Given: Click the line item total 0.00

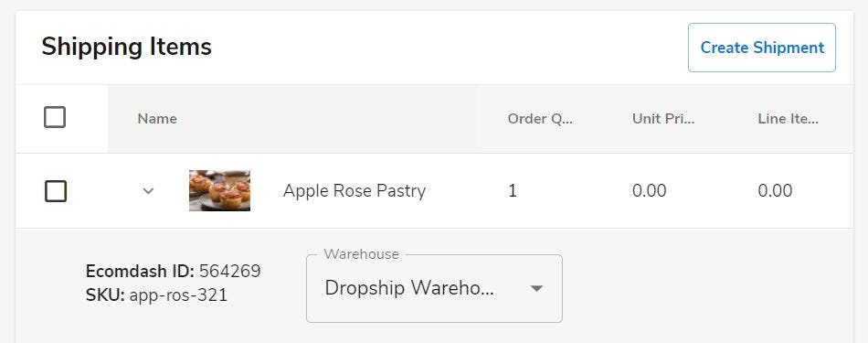Looking at the screenshot, I should 775,191.
